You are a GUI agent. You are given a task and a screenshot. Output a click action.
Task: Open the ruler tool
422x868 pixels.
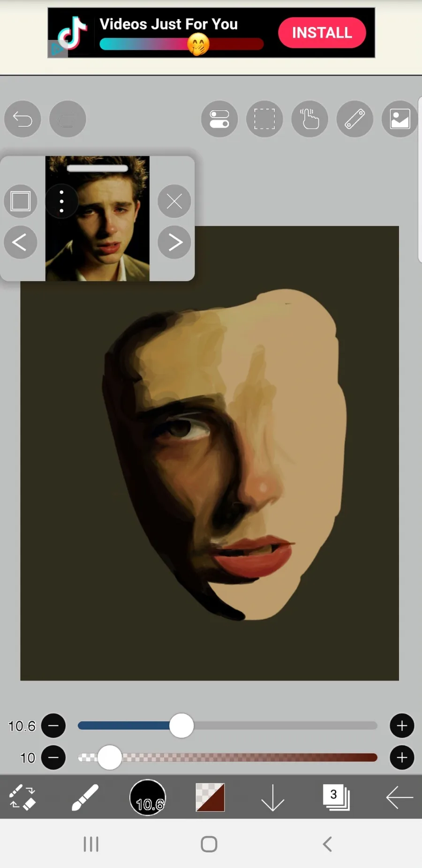[355, 119]
